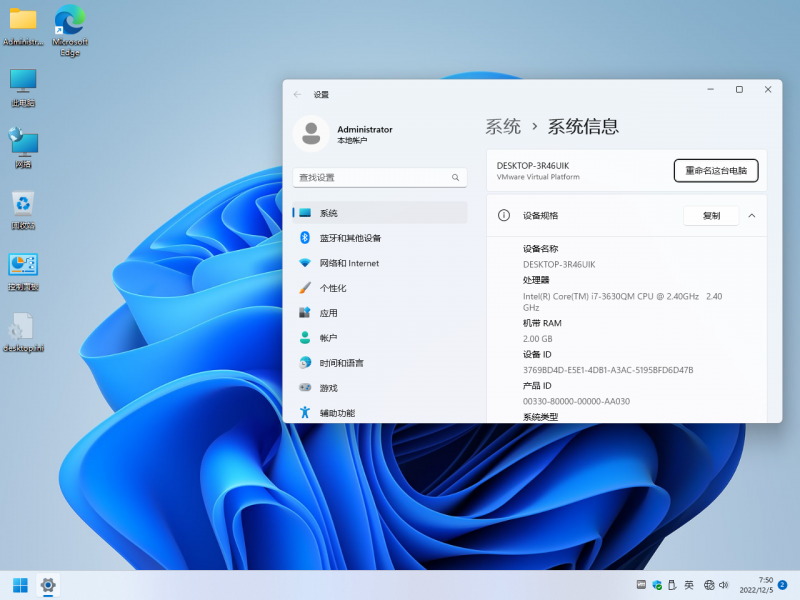Open network globe tray icon
The width and height of the screenshot is (800, 600).
(x=709, y=585)
